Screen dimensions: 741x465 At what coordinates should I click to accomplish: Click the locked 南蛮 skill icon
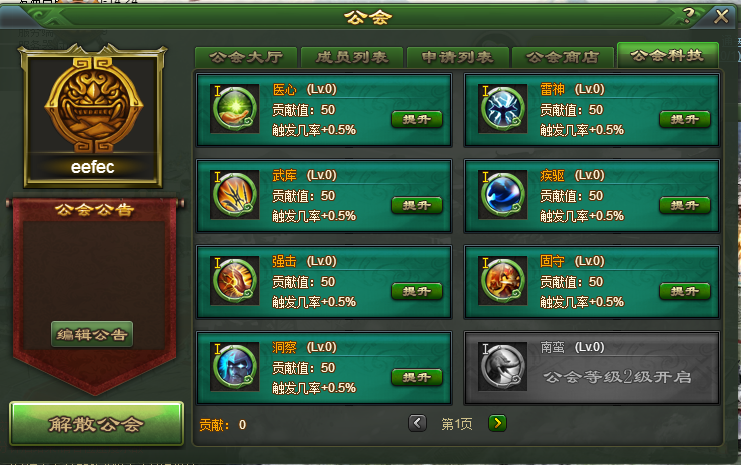[503, 367]
